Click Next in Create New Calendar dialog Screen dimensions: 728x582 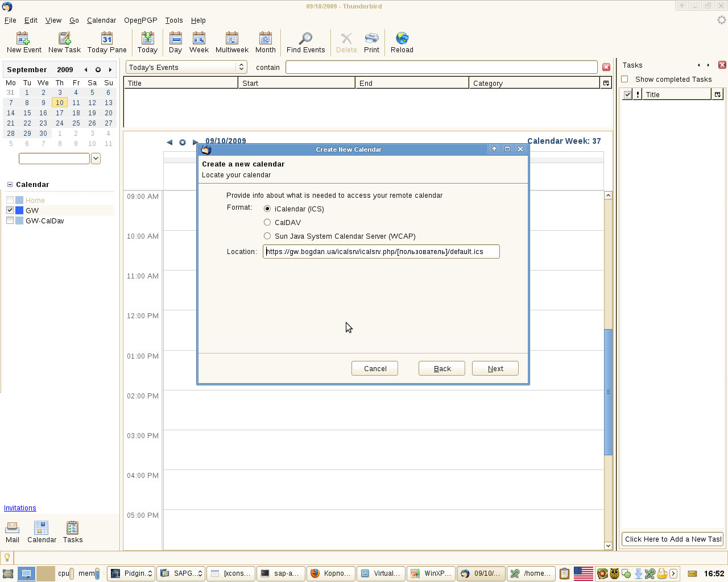pos(495,368)
